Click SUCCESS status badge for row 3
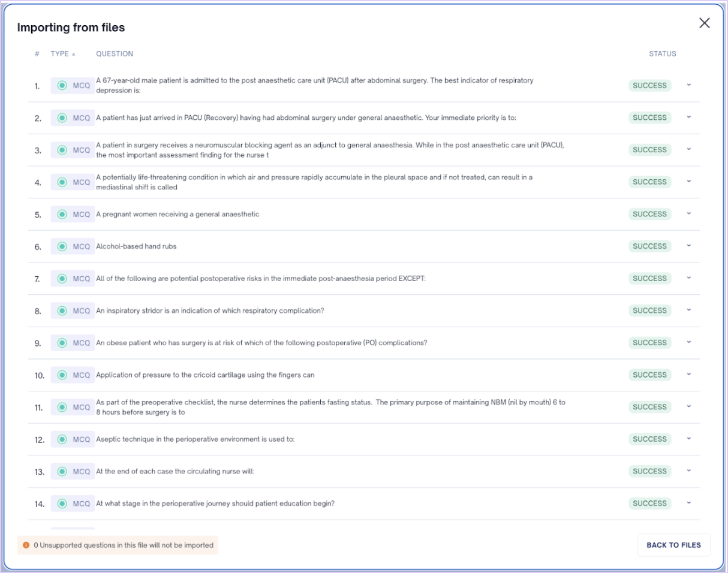Viewport: 728px width, 573px height. coord(649,150)
